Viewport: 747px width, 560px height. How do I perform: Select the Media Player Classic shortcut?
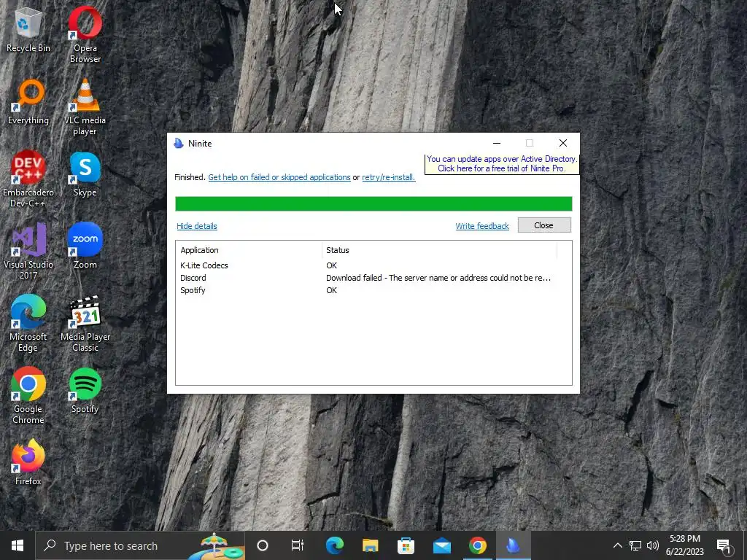click(85, 323)
